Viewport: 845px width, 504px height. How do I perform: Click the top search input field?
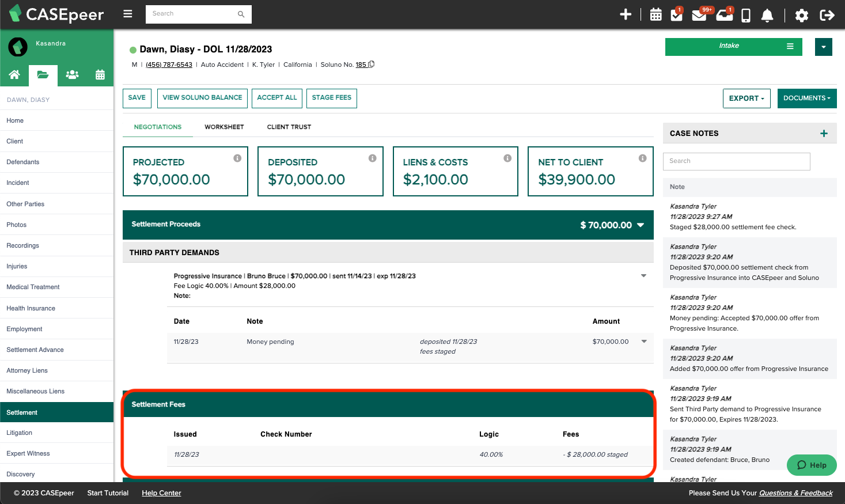pos(191,14)
